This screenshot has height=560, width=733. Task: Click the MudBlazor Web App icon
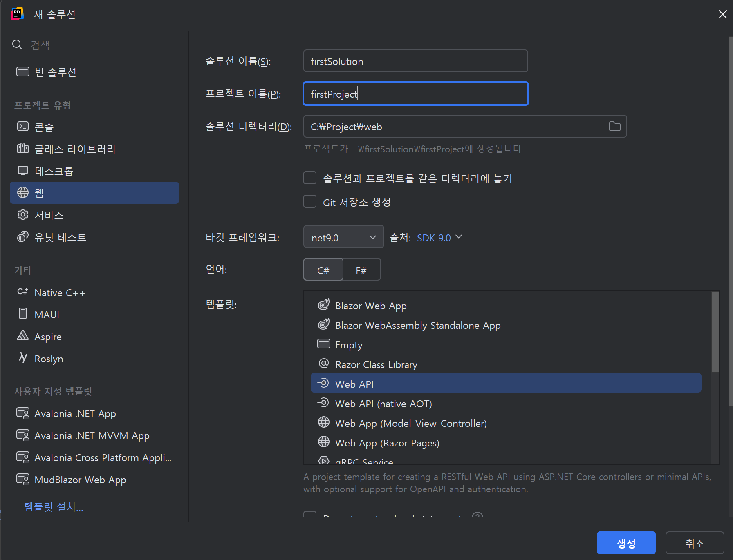(23, 479)
